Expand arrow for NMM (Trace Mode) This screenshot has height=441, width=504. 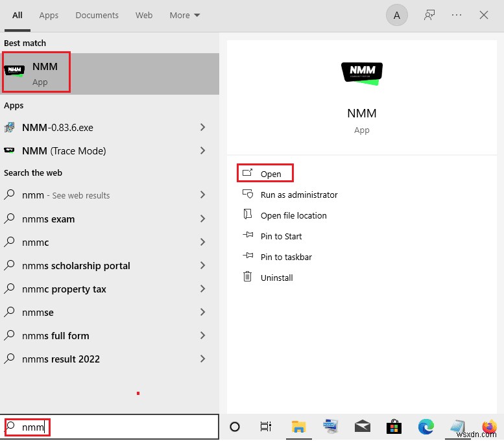coord(202,150)
